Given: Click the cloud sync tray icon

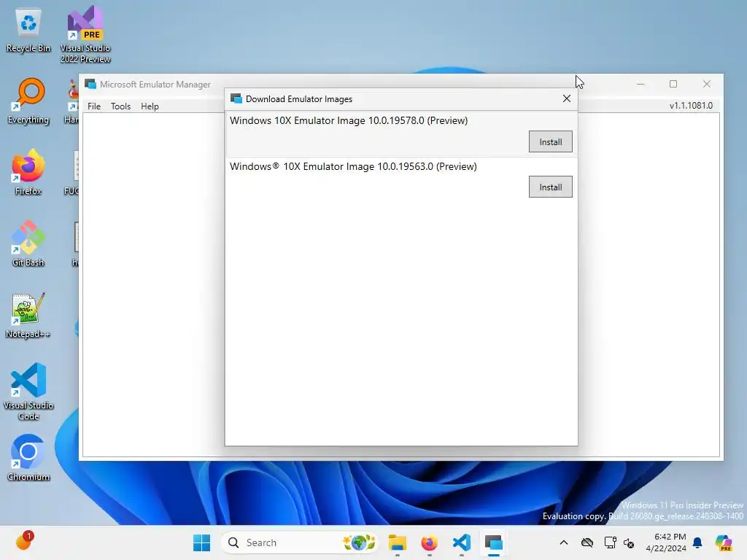Looking at the screenshot, I should 587,542.
